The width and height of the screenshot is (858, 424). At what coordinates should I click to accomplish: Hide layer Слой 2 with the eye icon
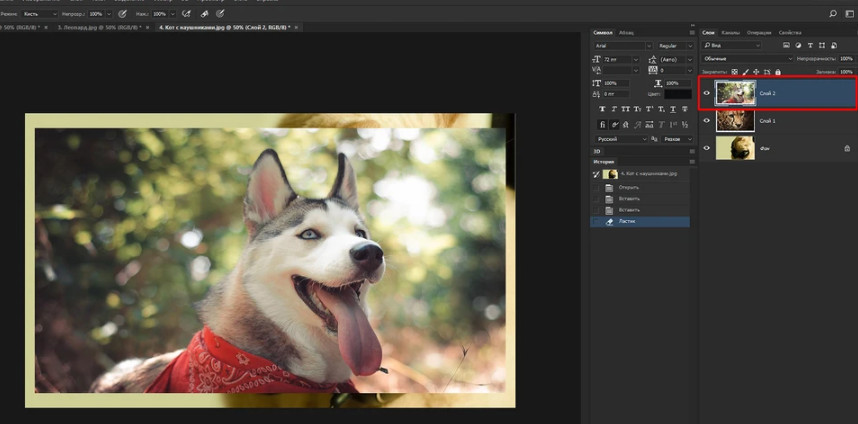(x=707, y=93)
